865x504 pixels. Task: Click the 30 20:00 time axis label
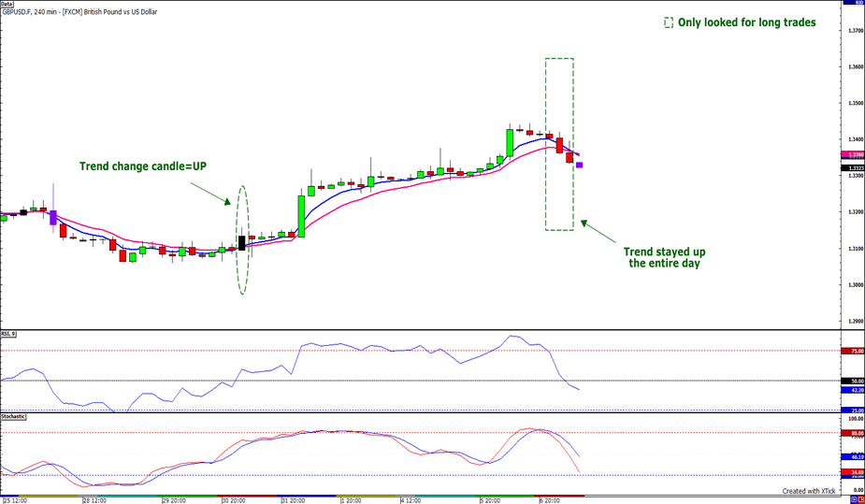pyautogui.click(x=234, y=500)
